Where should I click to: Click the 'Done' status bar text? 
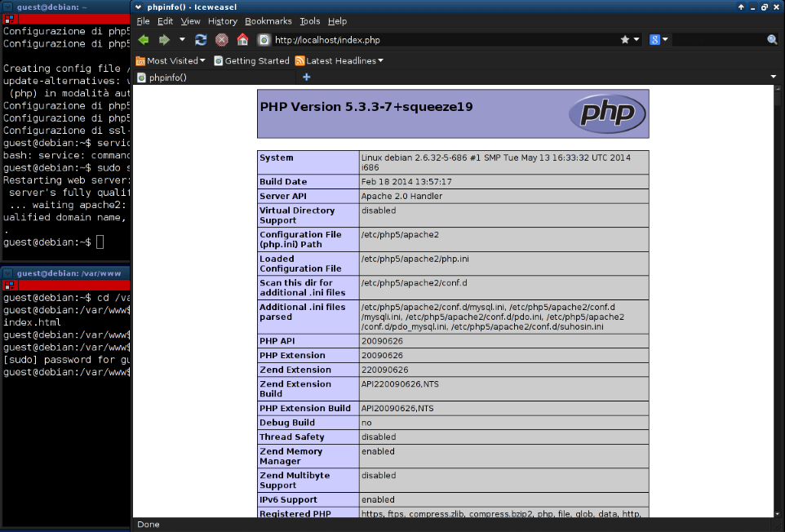tap(149, 525)
